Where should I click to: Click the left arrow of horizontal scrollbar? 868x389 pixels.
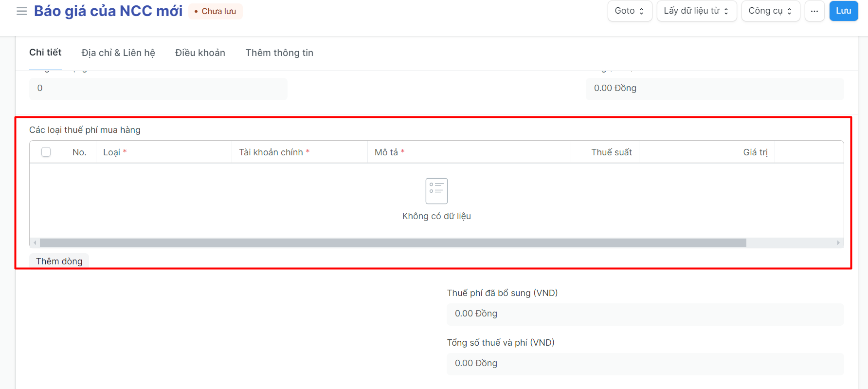35,242
